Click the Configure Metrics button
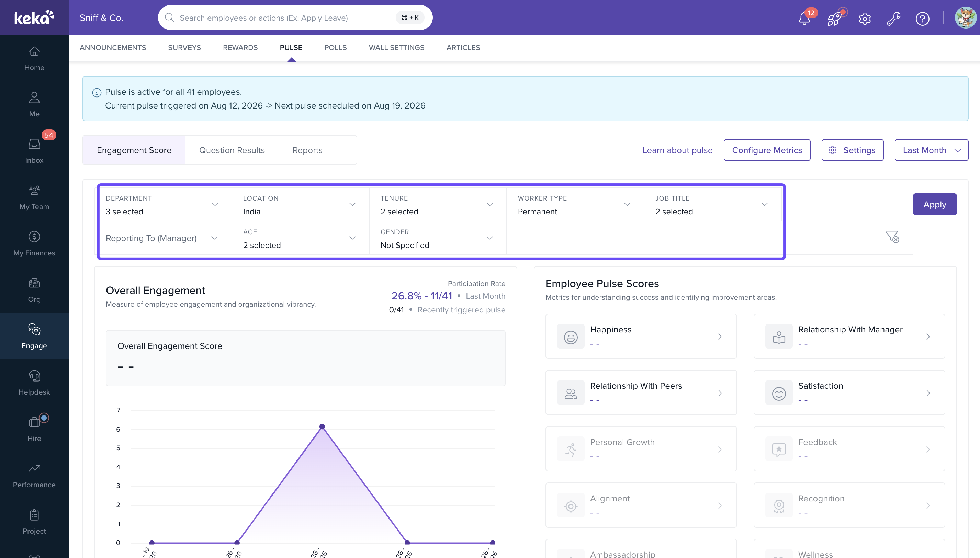The image size is (980, 558). pyautogui.click(x=767, y=150)
